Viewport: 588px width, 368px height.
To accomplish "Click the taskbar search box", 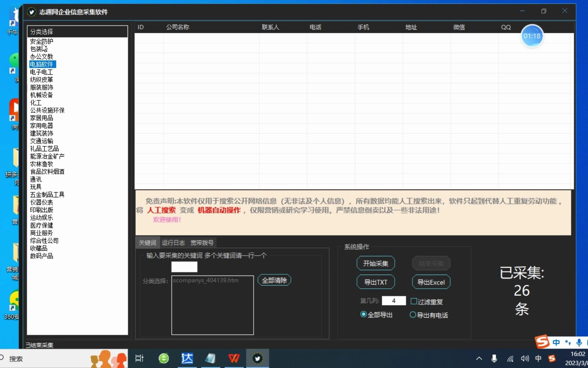I will (x=63, y=358).
